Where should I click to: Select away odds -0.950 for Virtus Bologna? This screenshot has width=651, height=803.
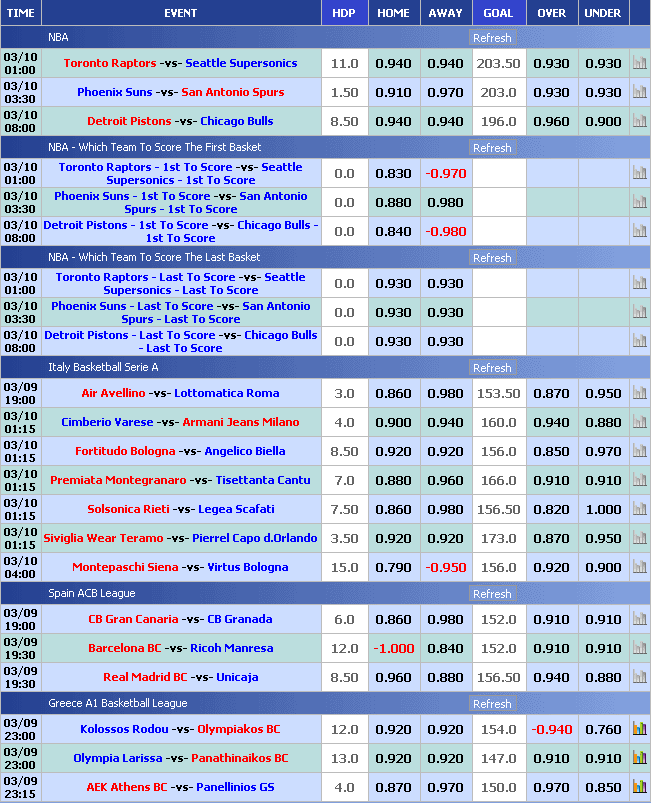(x=446, y=567)
